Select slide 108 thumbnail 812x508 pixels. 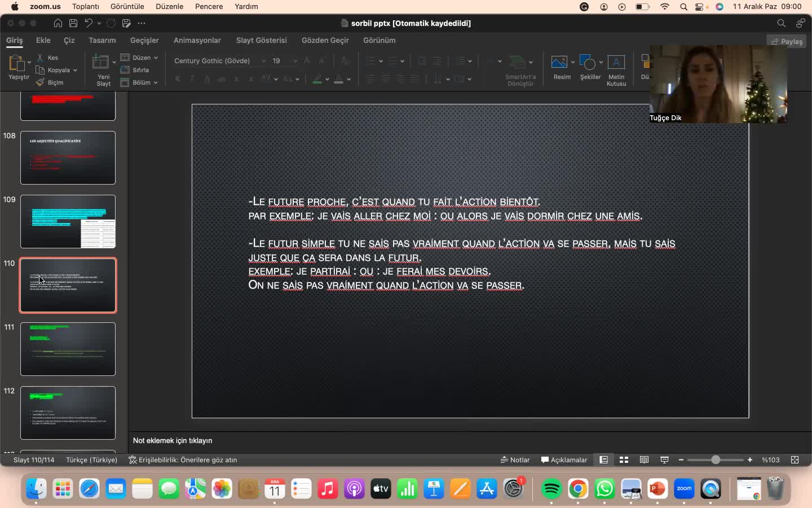tap(68, 158)
